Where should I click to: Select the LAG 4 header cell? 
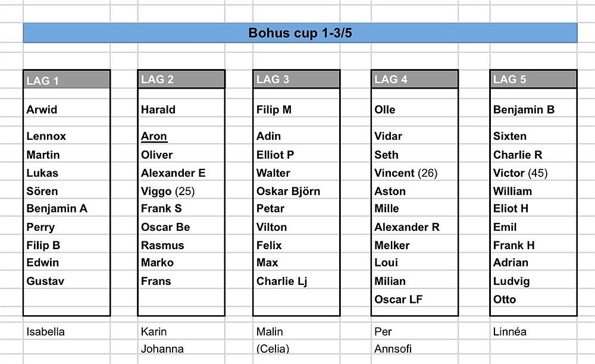click(414, 80)
